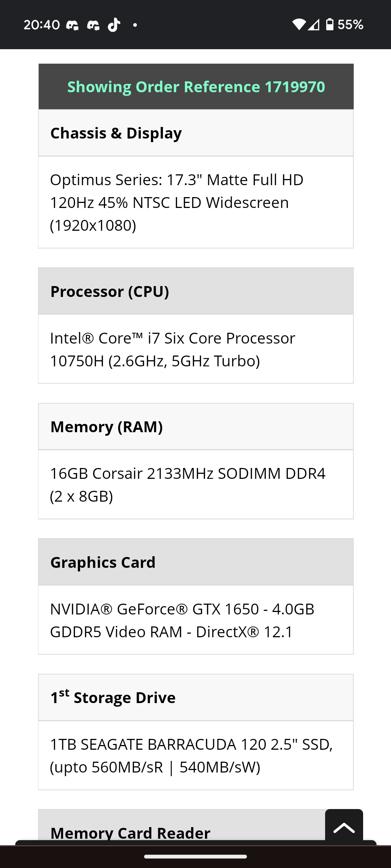This screenshot has width=391, height=868.
Task: Tap the 20:40 clock in status bar
Action: [x=42, y=25]
